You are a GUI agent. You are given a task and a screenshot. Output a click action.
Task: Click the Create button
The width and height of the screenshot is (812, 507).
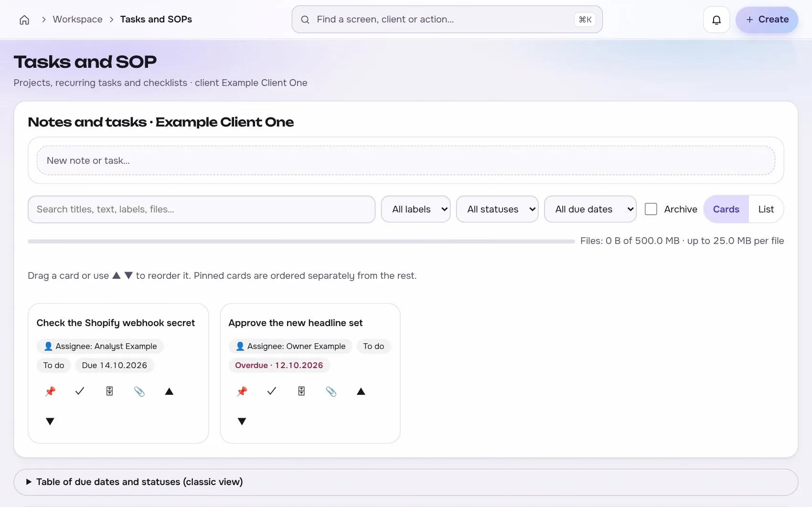(x=767, y=20)
